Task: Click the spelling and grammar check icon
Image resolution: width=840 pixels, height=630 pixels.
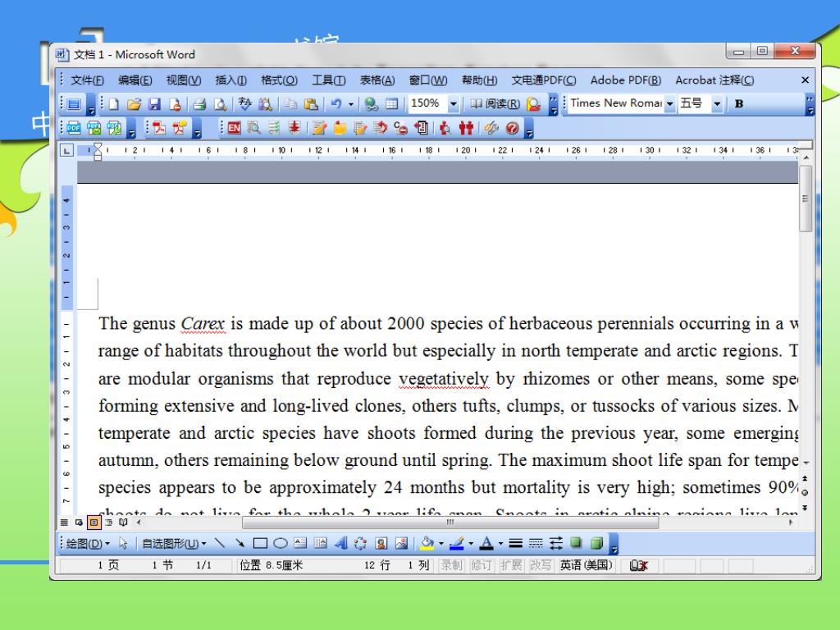Action: point(244,104)
